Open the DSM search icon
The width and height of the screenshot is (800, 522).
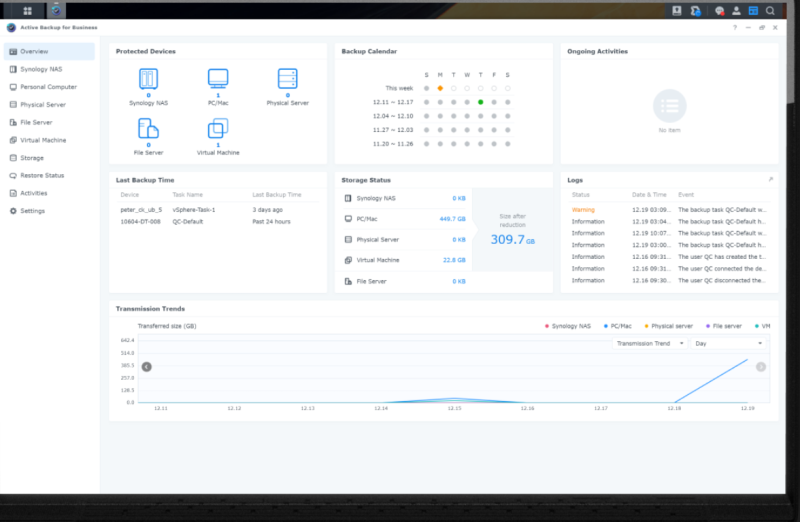pos(770,11)
